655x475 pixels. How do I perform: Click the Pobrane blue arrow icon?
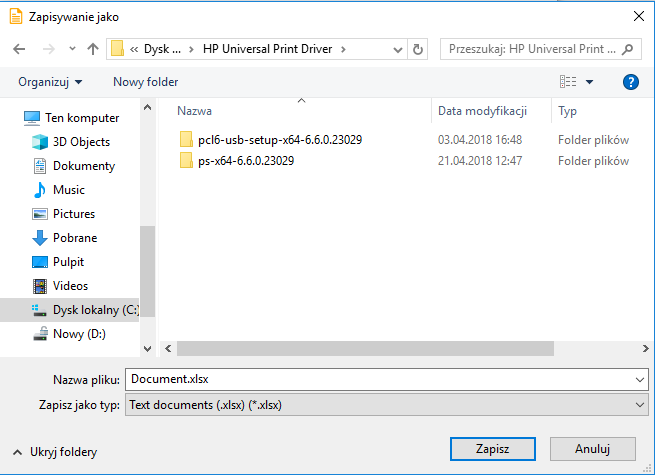(40, 238)
